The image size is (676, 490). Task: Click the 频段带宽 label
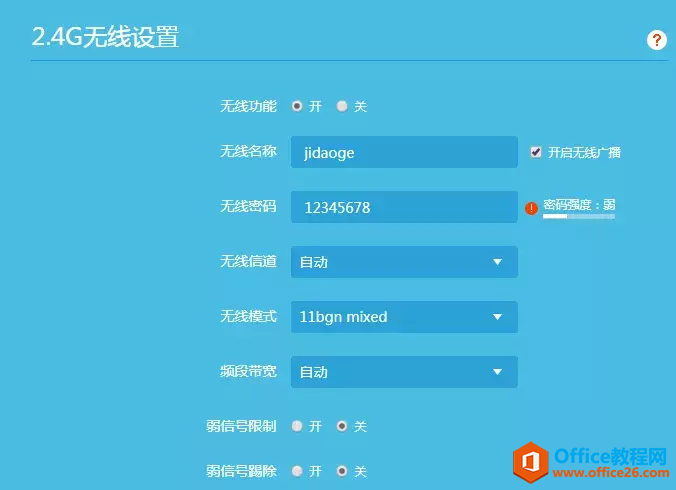pyautogui.click(x=248, y=371)
